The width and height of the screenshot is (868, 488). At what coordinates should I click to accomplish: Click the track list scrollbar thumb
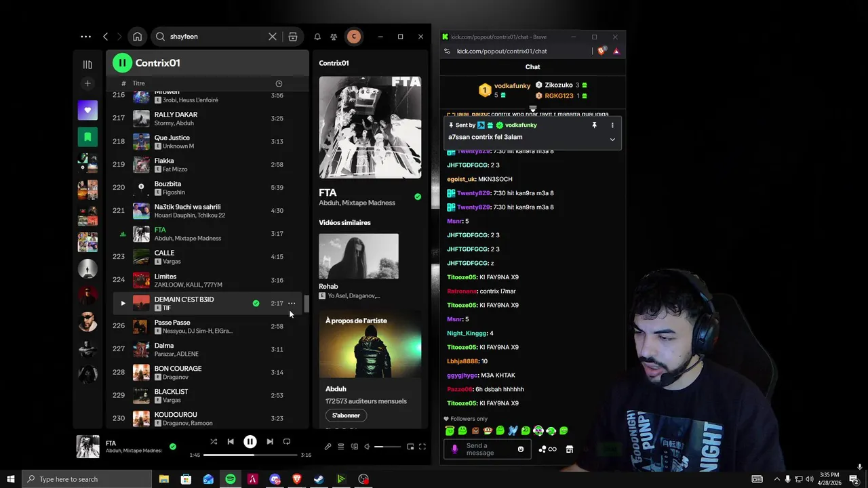(x=306, y=304)
